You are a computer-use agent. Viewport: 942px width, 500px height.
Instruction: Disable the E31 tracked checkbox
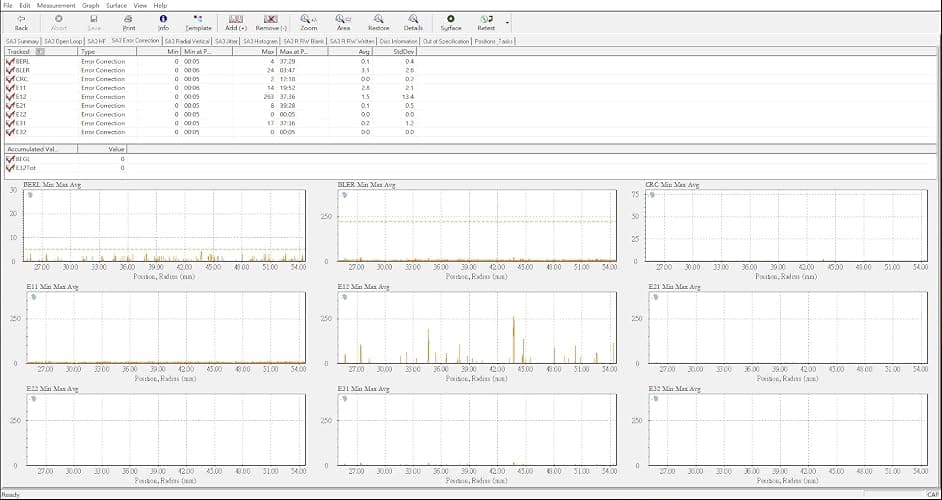point(10,123)
